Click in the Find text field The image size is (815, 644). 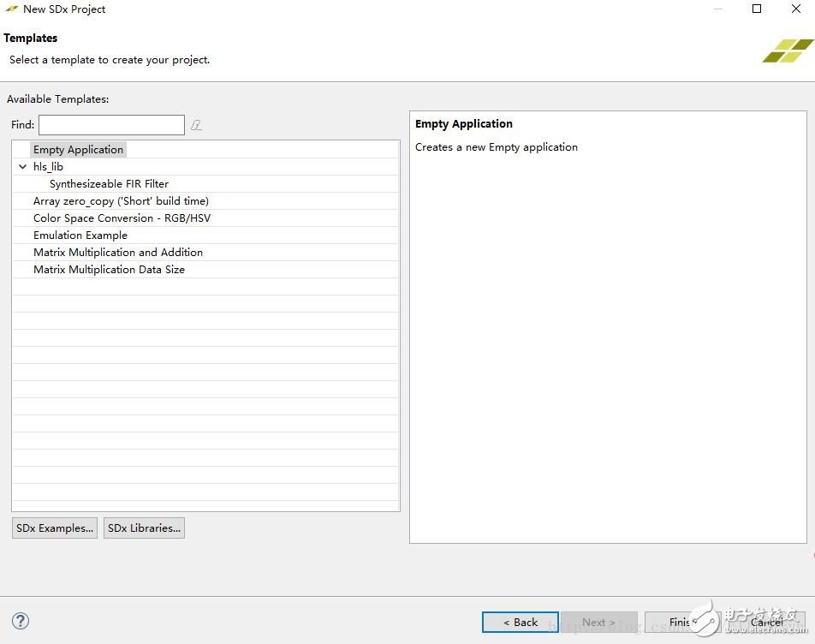pyautogui.click(x=111, y=125)
